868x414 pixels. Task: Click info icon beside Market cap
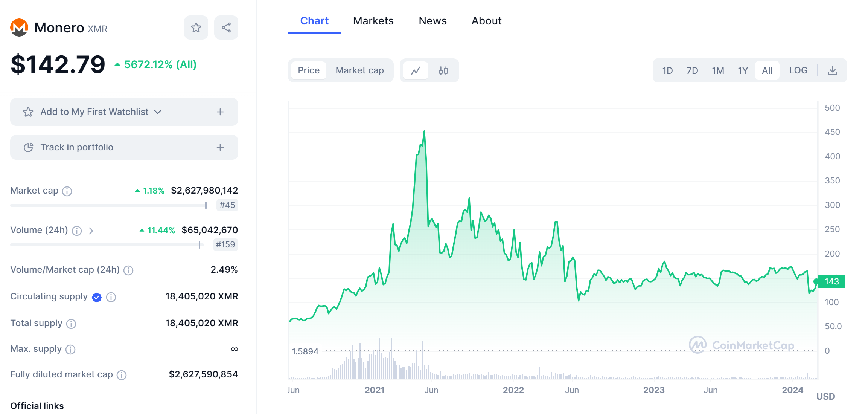coord(67,191)
